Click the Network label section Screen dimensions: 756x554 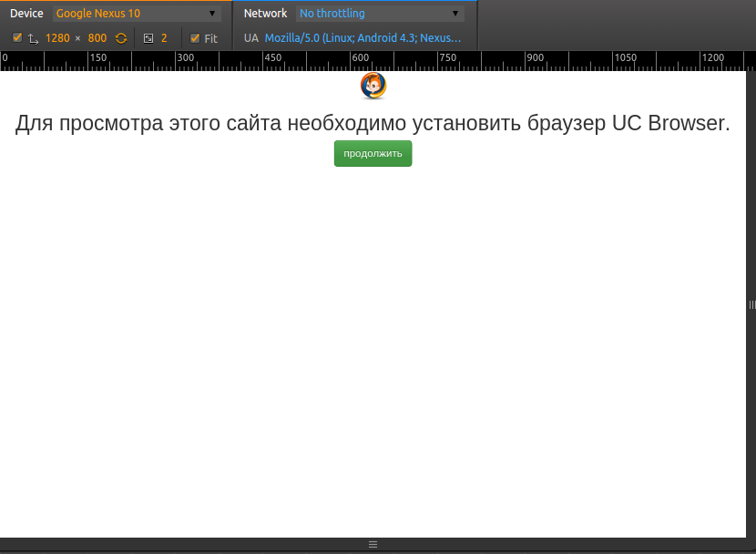[x=265, y=13]
